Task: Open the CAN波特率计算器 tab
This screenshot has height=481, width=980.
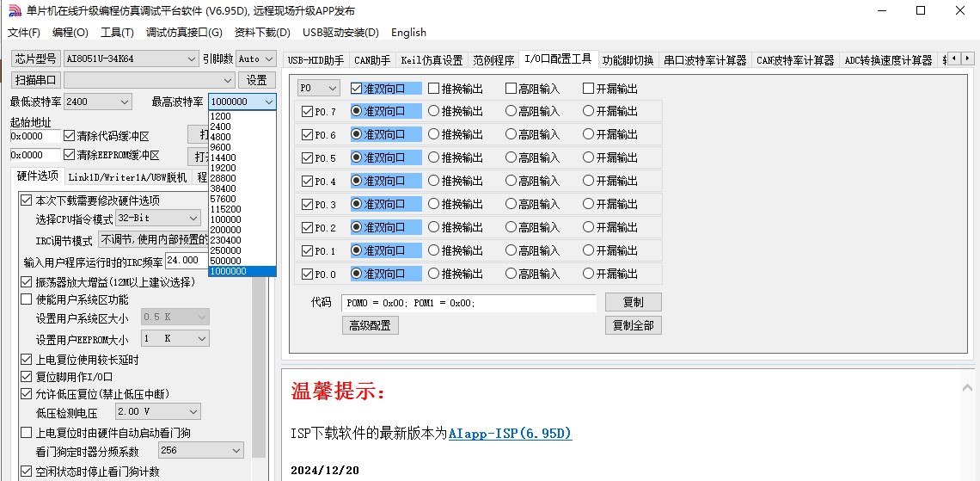Action: [795, 60]
